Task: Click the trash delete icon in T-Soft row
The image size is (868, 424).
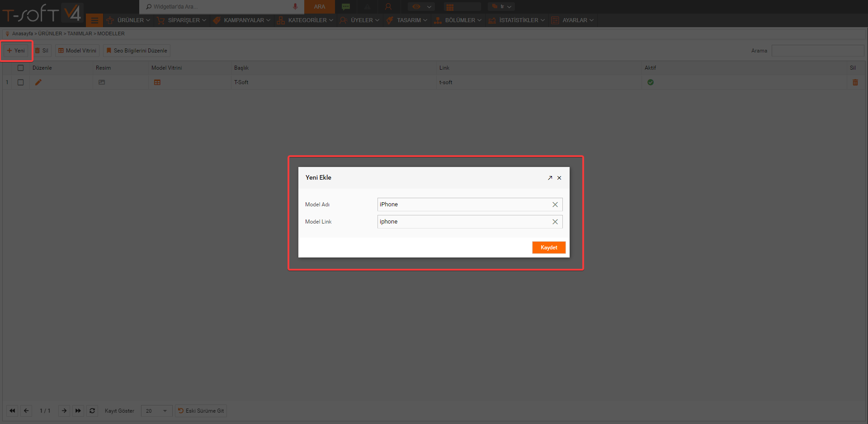Action: click(855, 82)
